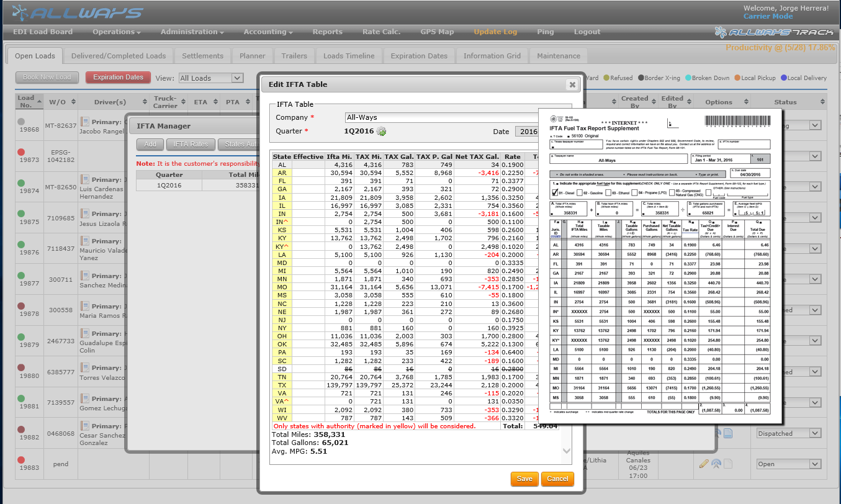This screenshot has width=841, height=504.
Task: Open the Company All-Ways dropdown
Action: click(x=441, y=117)
